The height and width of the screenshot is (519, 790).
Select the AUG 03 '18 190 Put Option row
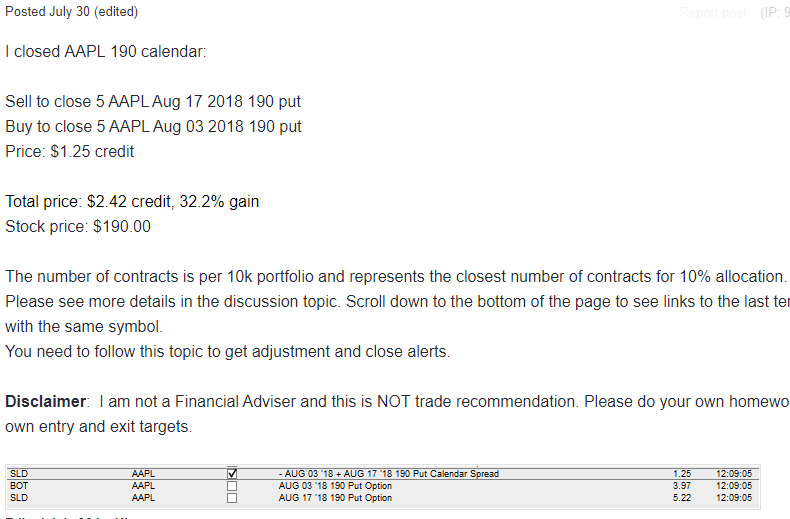click(383, 486)
